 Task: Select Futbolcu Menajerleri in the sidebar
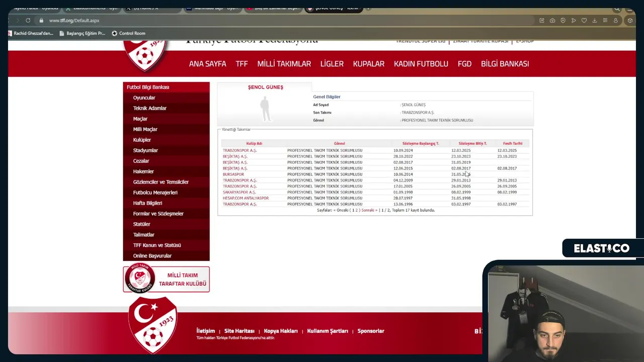tap(166, 193)
